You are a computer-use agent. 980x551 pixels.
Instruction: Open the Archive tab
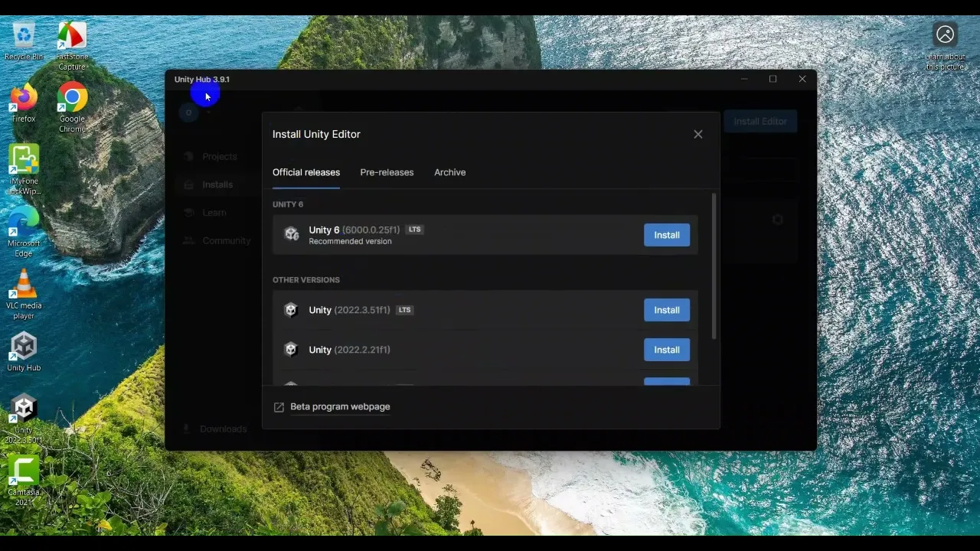pos(450,172)
